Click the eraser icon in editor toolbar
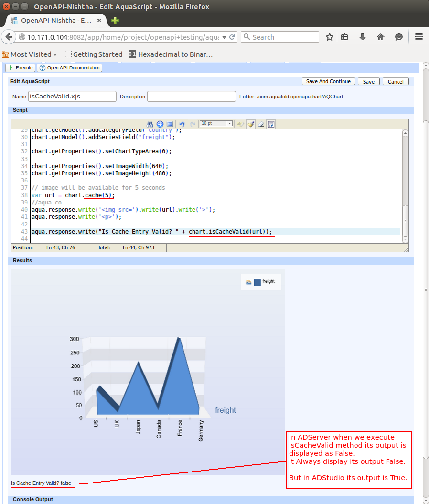Image resolution: width=430 pixels, height=504 pixels. (x=261, y=124)
